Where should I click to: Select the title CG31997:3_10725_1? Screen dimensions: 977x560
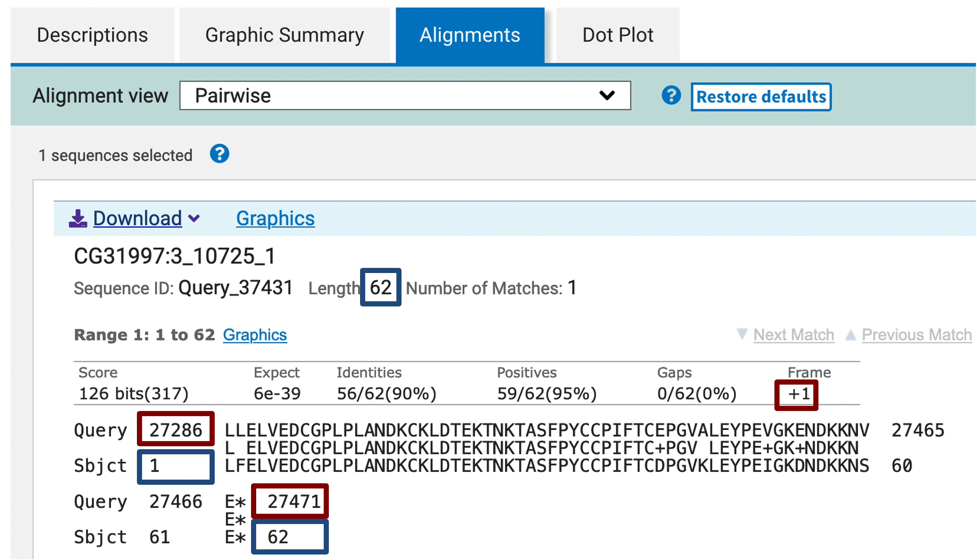[175, 256]
